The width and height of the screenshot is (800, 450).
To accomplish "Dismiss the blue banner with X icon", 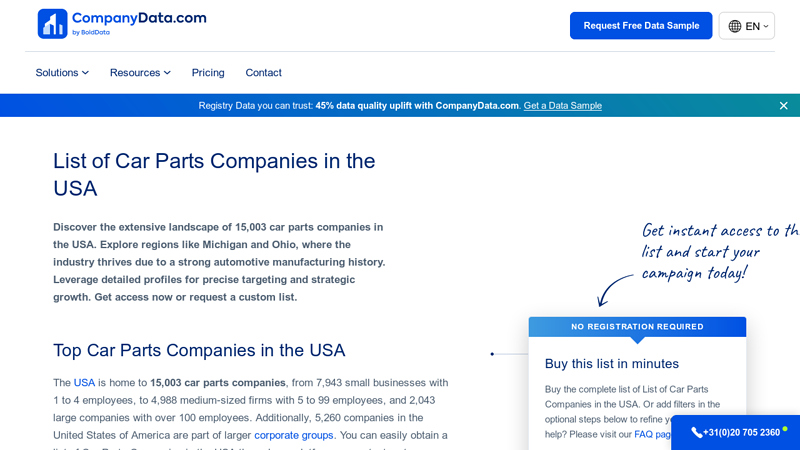I will point(783,106).
